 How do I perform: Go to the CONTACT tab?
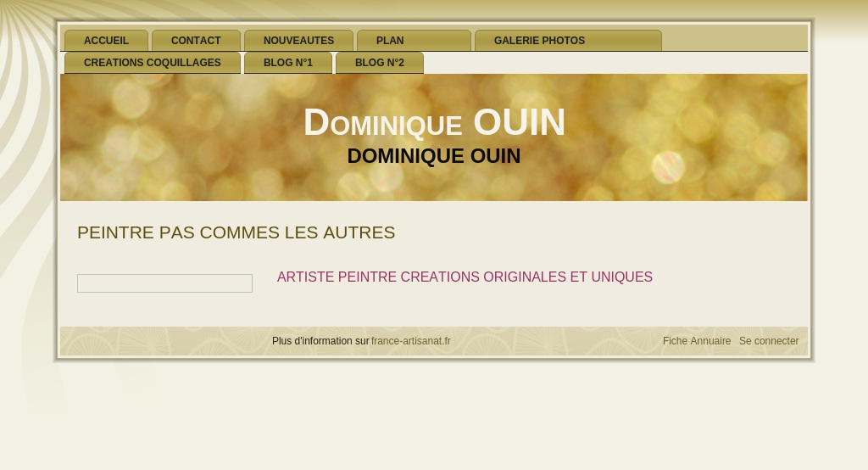coord(196,41)
